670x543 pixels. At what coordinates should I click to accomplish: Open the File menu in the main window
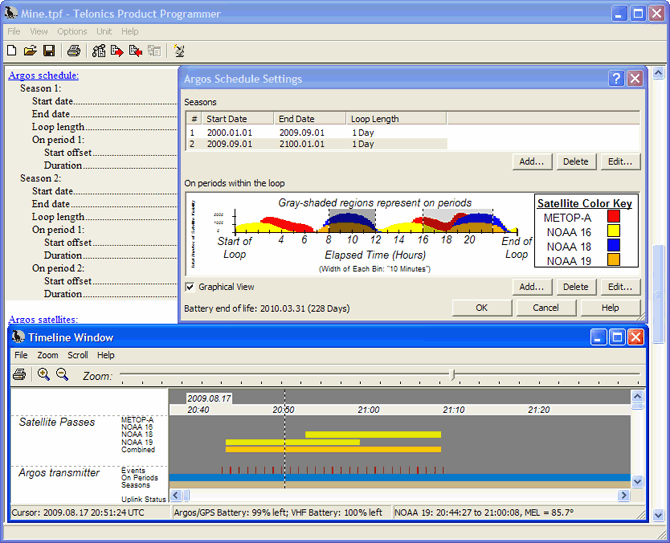14,31
